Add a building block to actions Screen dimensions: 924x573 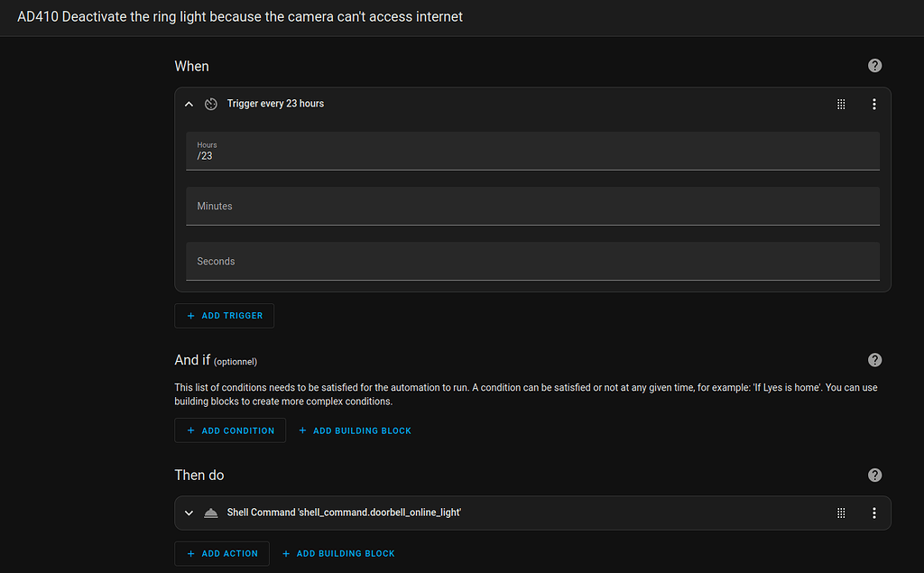[338, 553]
